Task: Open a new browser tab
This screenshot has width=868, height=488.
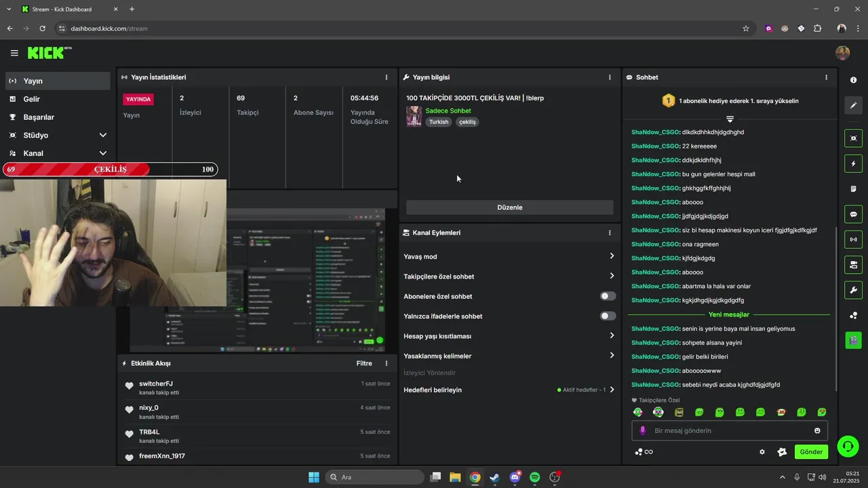Action: 132,9
